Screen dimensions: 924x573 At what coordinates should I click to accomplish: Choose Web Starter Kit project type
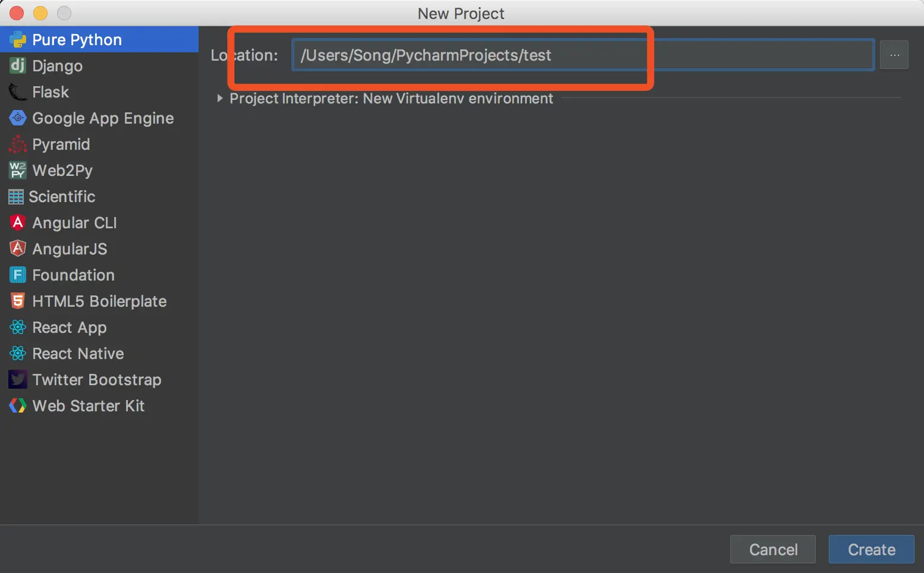pos(99,405)
